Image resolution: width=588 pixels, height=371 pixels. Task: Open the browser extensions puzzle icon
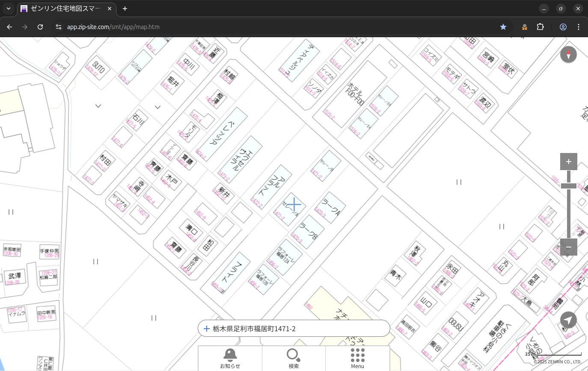tap(540, 27)
